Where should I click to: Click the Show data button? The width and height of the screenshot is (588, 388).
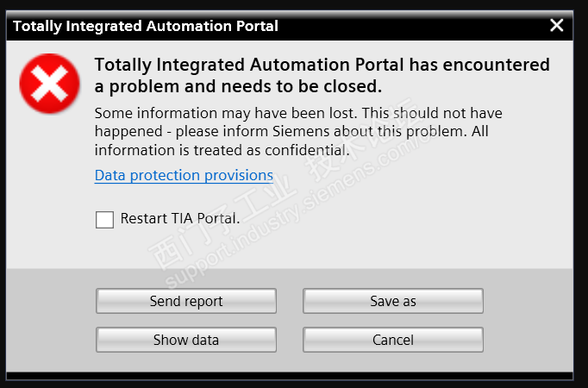(185, 340)
